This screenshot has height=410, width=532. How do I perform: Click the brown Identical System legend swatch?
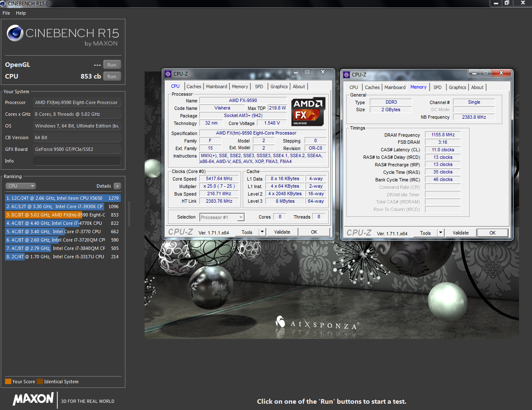[x=40, y=381]
